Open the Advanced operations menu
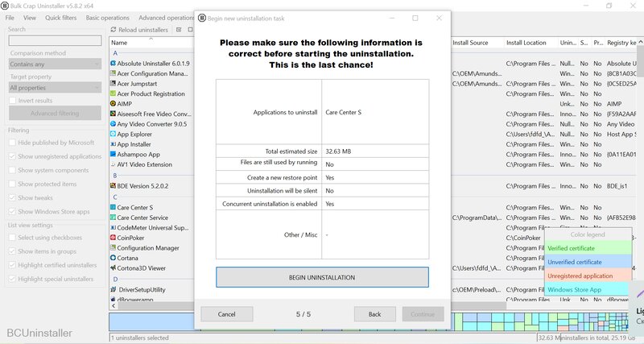The width and height of the screenshot is (644, 344). pos(166,18)
